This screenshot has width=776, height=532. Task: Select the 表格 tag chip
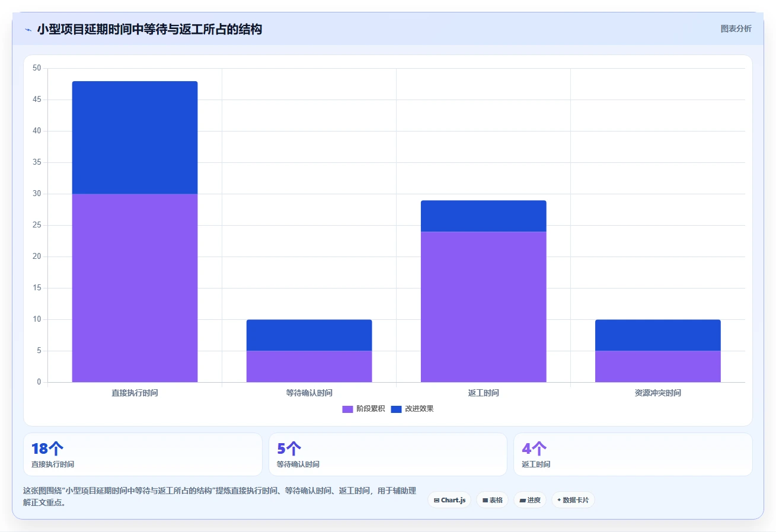coord(492,500)
